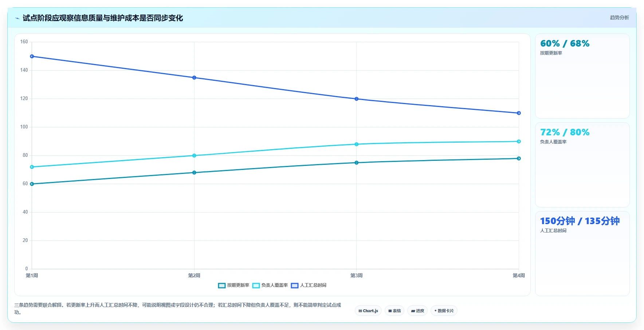Click the 60% / 68% value
Image resolution: width=644 pixels, height=330 pixels.
565,44
